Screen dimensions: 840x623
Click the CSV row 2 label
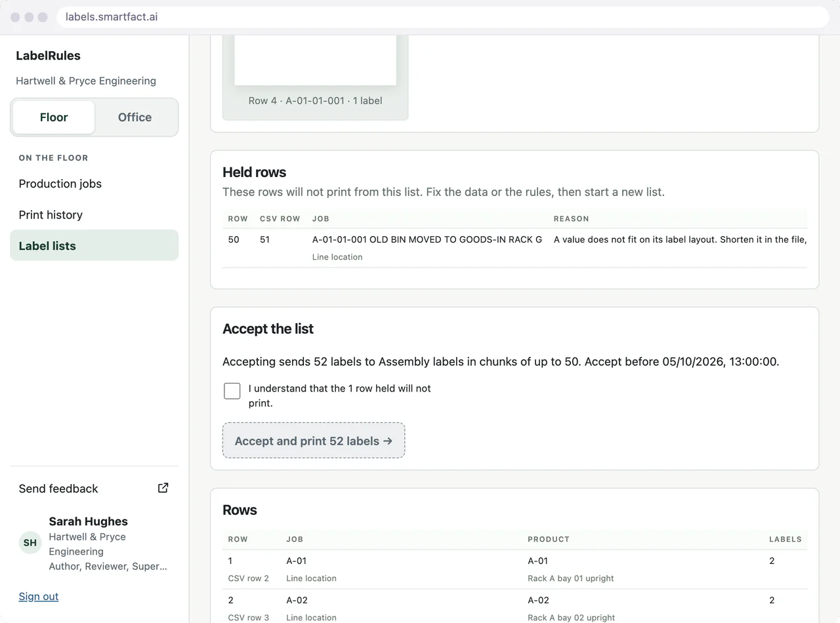[249, 578]
